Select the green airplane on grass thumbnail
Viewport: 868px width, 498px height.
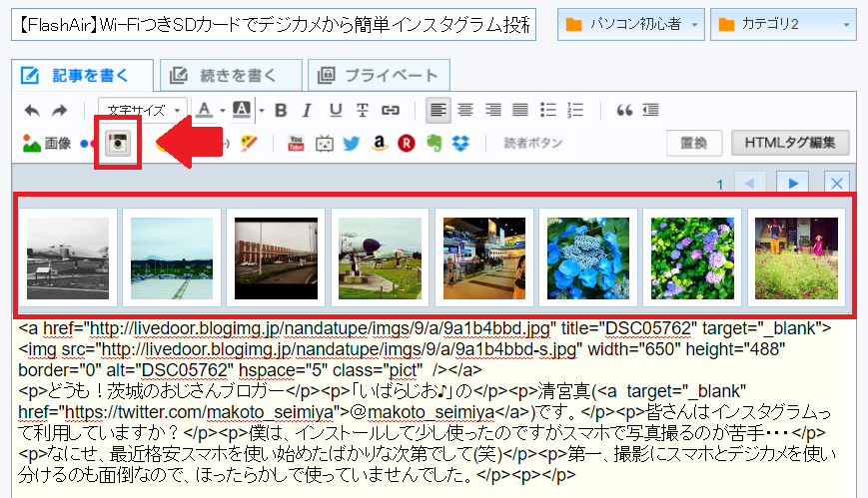coord(380,257)
